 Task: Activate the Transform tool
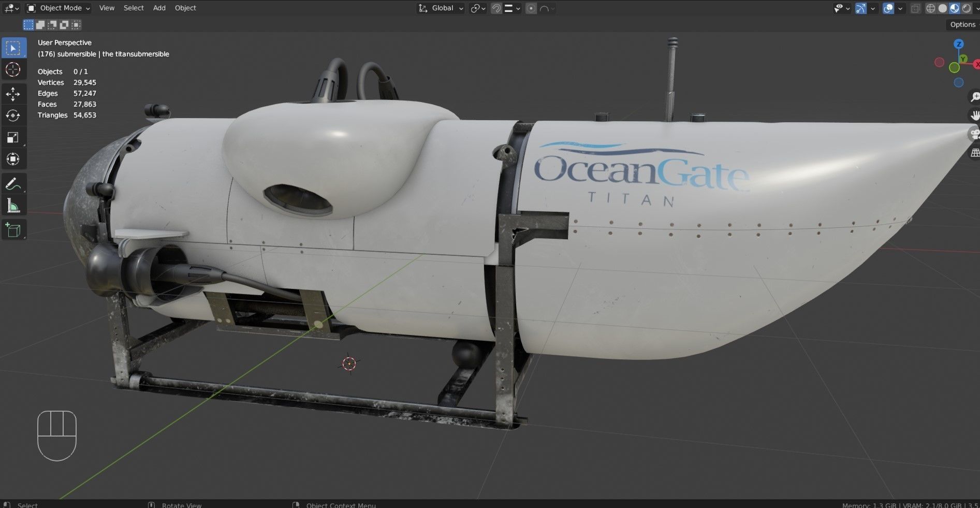pos(13,159)
